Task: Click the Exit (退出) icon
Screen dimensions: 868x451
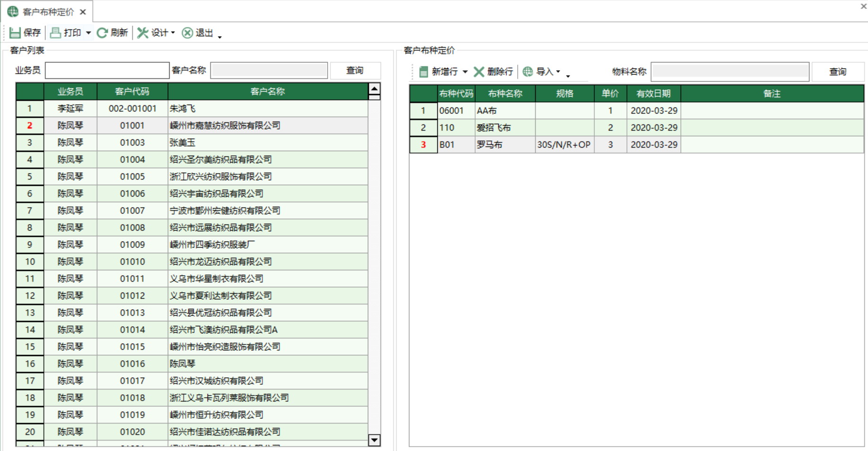Action: [x=188, y=33]
